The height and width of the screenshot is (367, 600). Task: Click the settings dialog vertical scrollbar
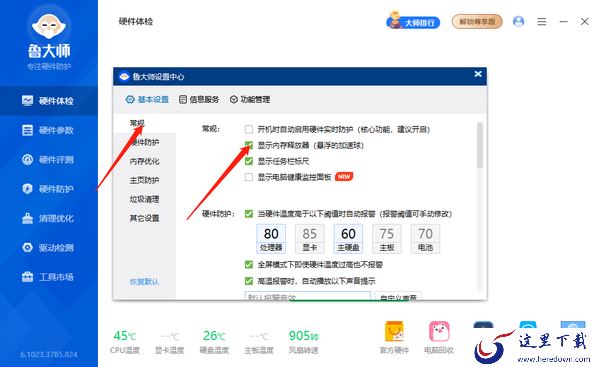(x=480, y=145)
